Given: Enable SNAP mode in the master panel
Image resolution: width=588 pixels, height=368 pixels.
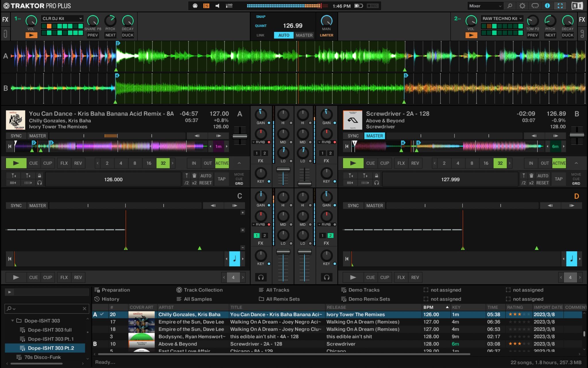Looking at the screenshot, I should tap(261, 17).
